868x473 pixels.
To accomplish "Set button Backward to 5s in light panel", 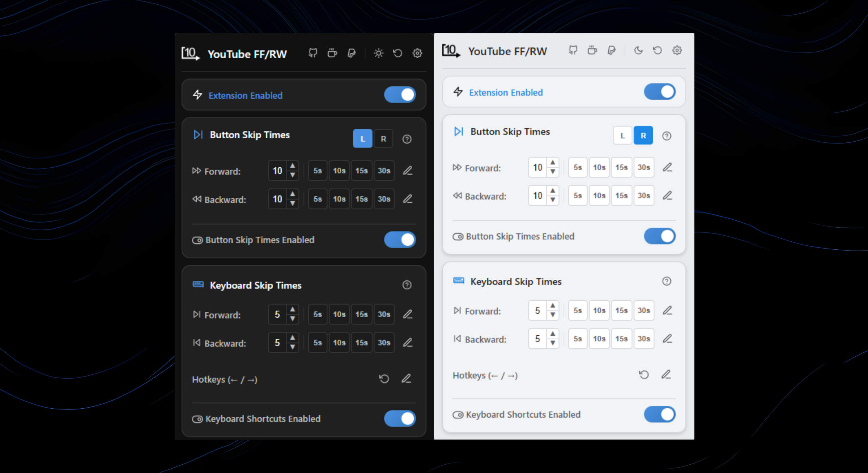I will point(578,195).
